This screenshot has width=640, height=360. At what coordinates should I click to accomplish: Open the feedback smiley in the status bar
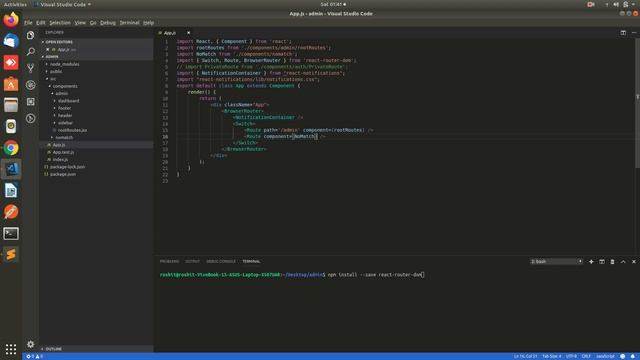tap(622, 356)
